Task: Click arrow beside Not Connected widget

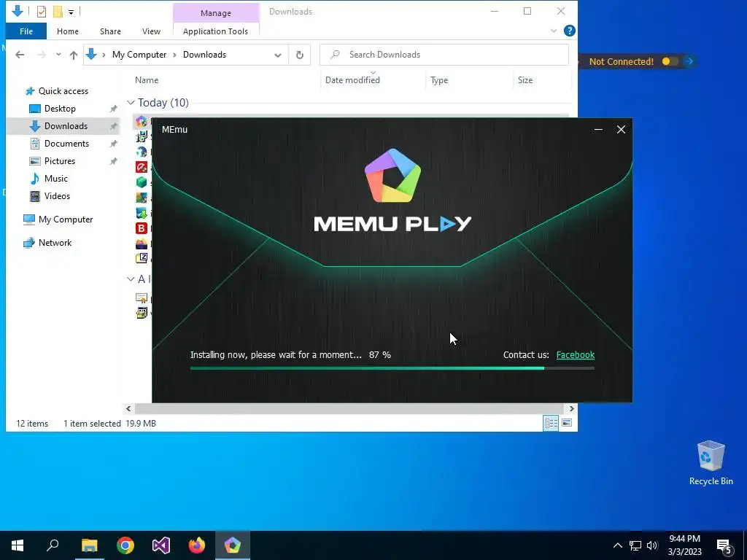Action: 689,61
